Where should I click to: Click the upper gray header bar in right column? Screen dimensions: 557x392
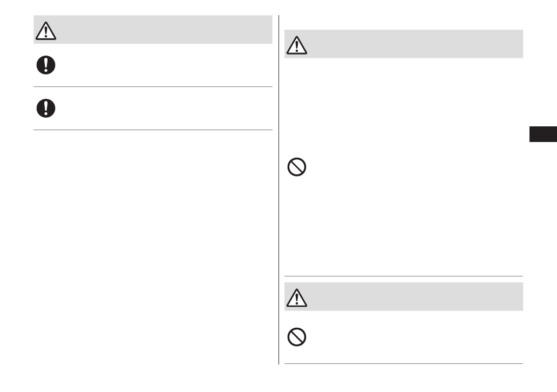click(x=410, y=44)
